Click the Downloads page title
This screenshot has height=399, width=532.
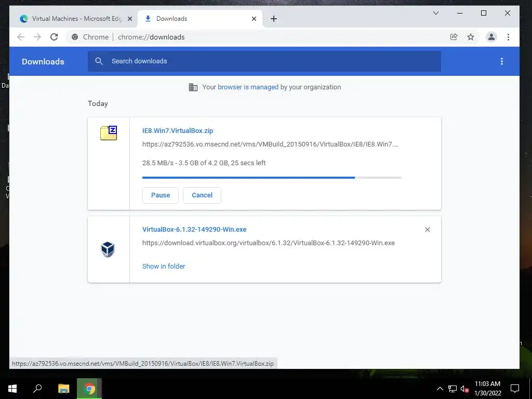[43, 61]
